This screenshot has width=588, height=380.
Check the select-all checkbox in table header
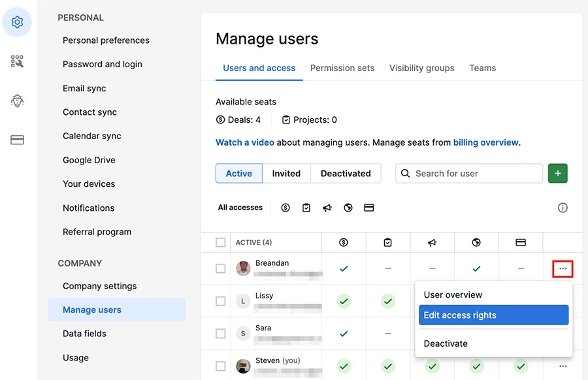click(x=220, y=242)
